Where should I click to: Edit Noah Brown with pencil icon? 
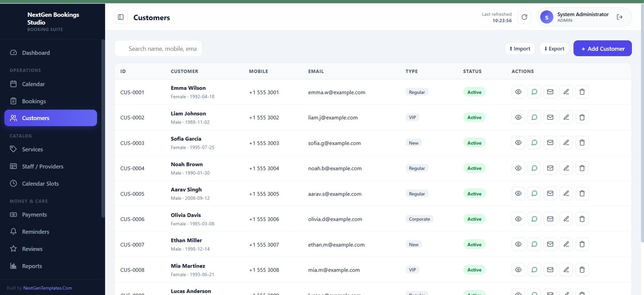coord(566,168)
